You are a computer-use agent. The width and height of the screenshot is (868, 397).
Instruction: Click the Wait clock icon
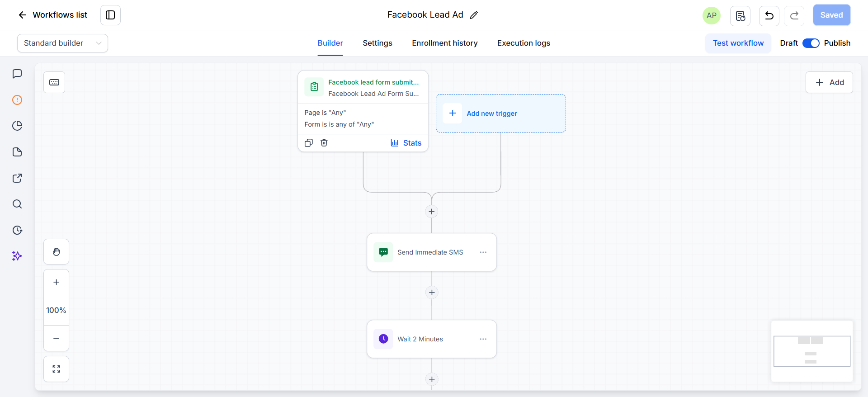click(383, 339)
